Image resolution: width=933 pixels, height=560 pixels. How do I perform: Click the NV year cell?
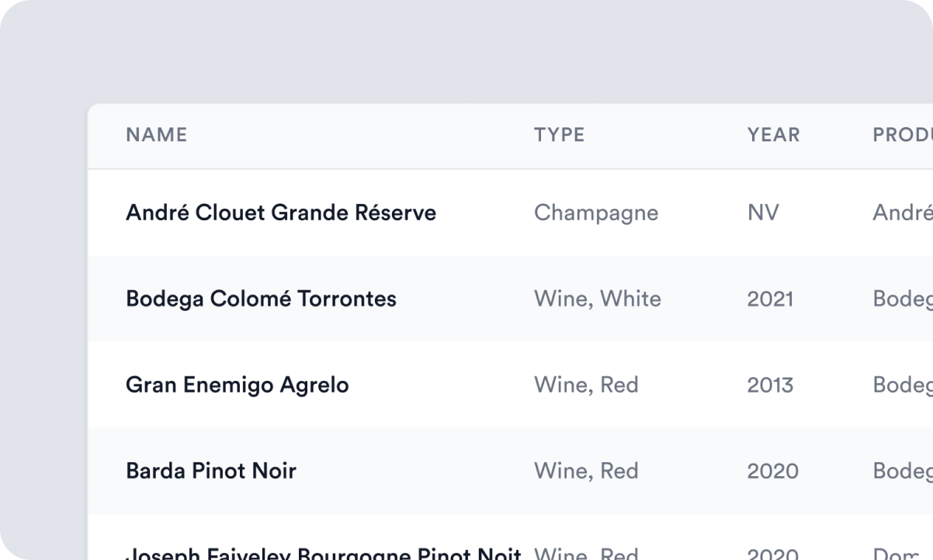tap(763, 213)
